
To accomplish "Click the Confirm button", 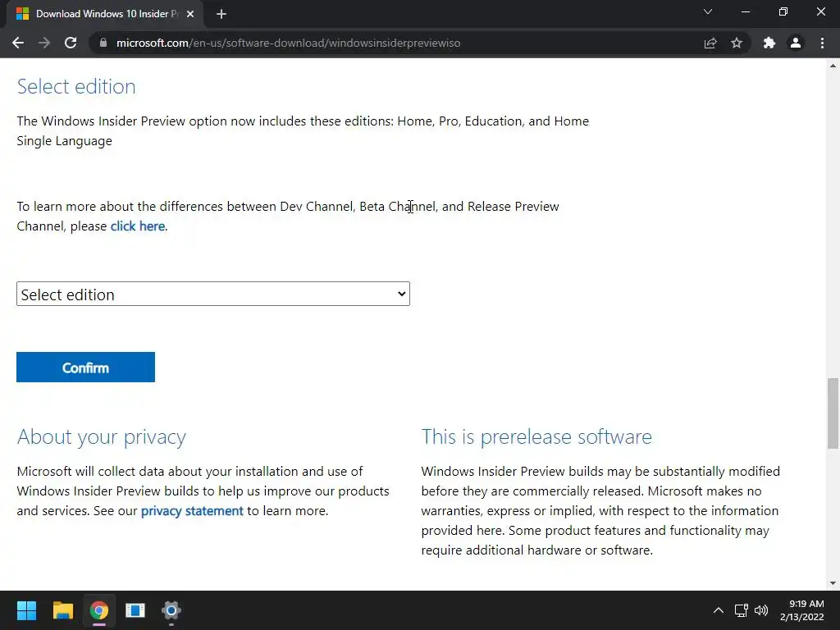I will pyautogui.click(x=85, y=367).
